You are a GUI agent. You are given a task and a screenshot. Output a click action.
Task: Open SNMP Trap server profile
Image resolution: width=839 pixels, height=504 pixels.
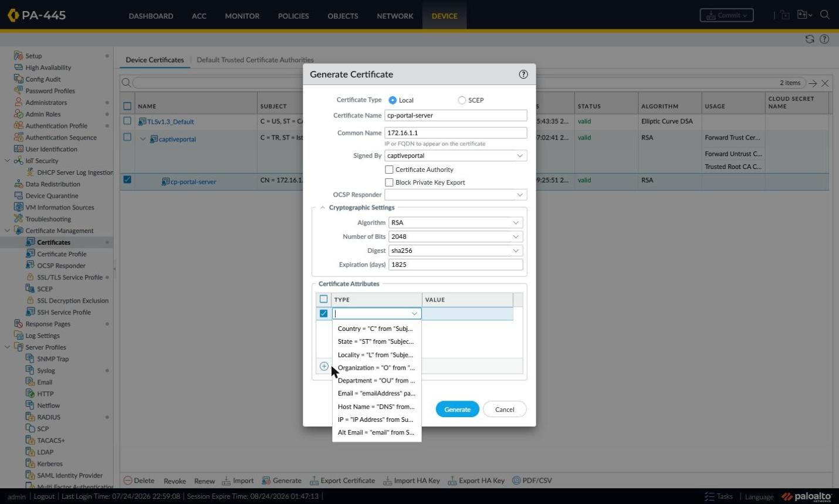[53, 359]
